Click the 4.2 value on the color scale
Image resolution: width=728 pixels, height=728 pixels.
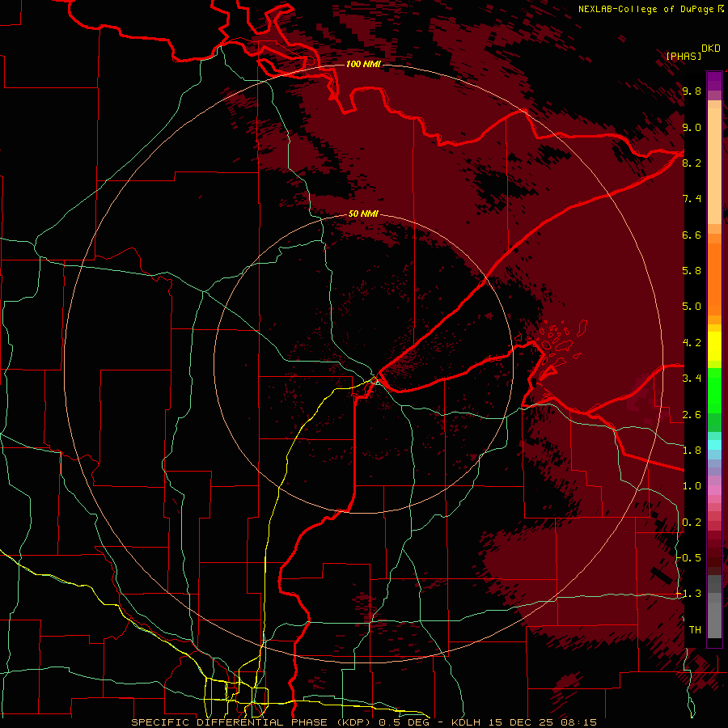pyautogui.click(x=692, y=343)
